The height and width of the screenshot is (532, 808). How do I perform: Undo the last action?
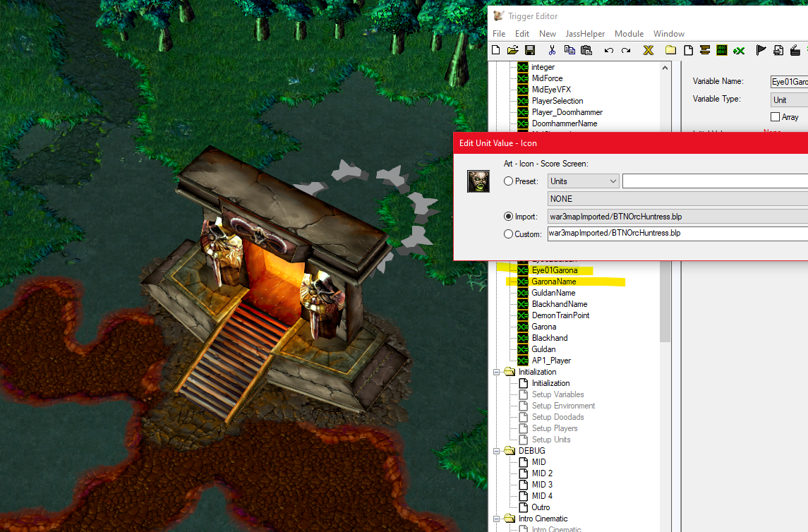[608, 51]
